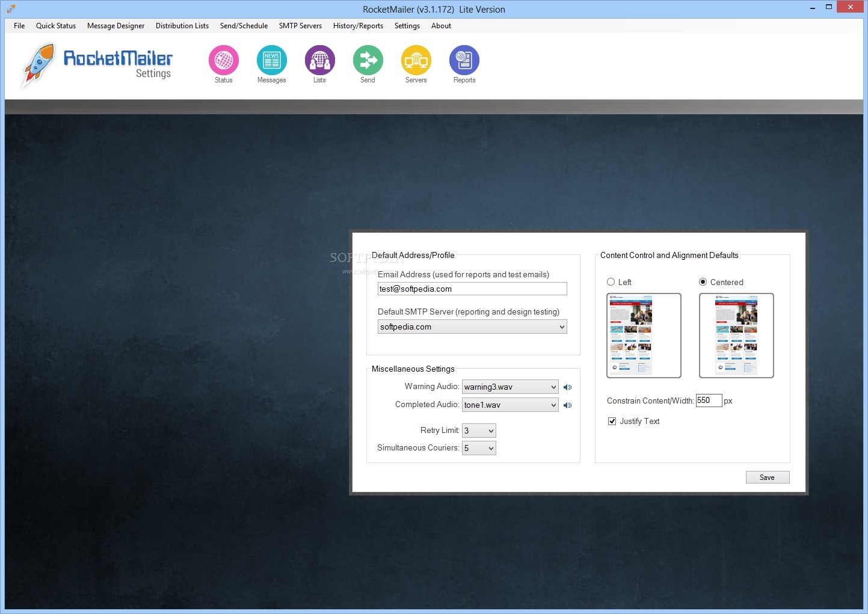The image size is (868, 614).
Task: Open the Status section icon
Action: (224, 60)
